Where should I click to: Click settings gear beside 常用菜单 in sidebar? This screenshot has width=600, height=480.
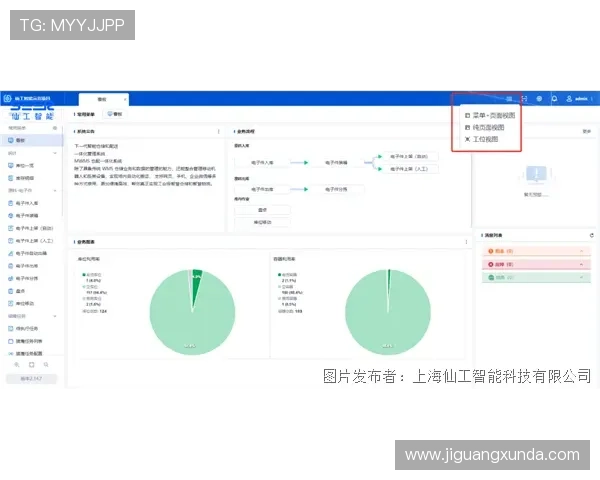tap(55, 128)
